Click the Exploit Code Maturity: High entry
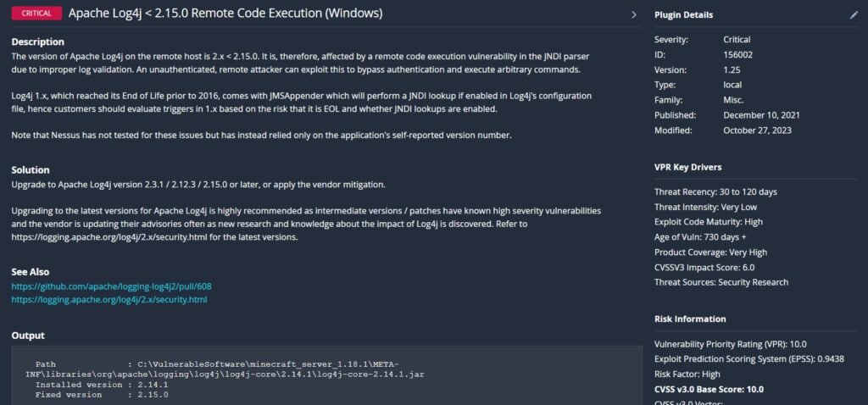 click(709, 222)
